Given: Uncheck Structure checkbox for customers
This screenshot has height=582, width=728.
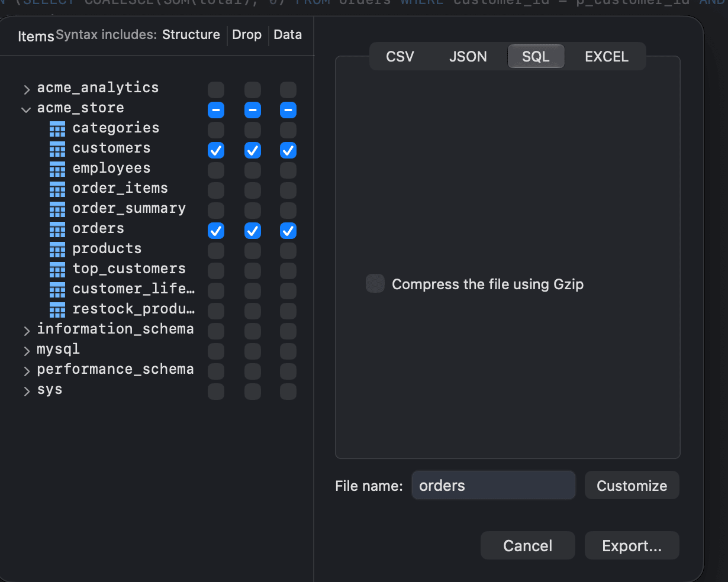Looking at the screenshot, I should (216, 150).
